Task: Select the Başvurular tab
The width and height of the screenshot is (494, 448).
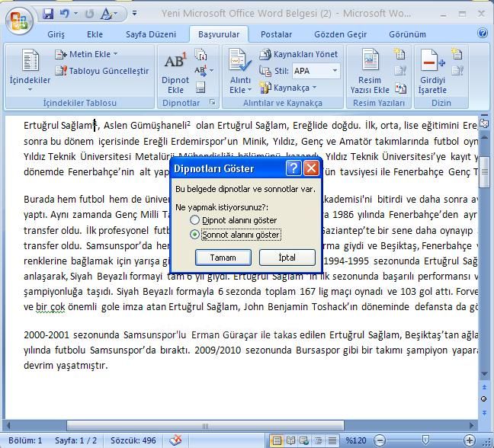Action: (x=219, y=34)
